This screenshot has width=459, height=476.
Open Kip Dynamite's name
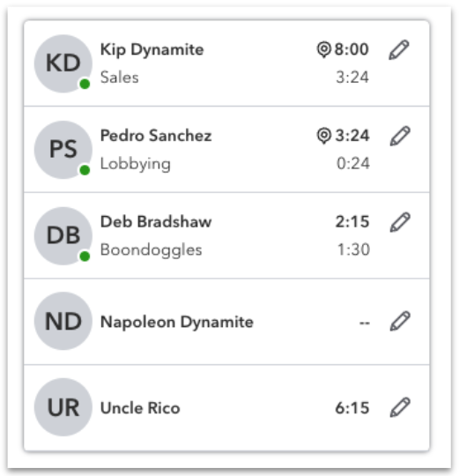click(152, 49)
